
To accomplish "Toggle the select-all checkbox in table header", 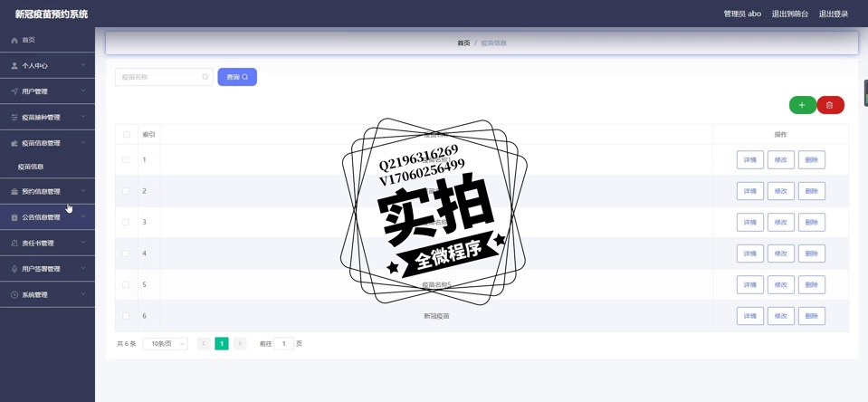I will (x=126, y=135).
